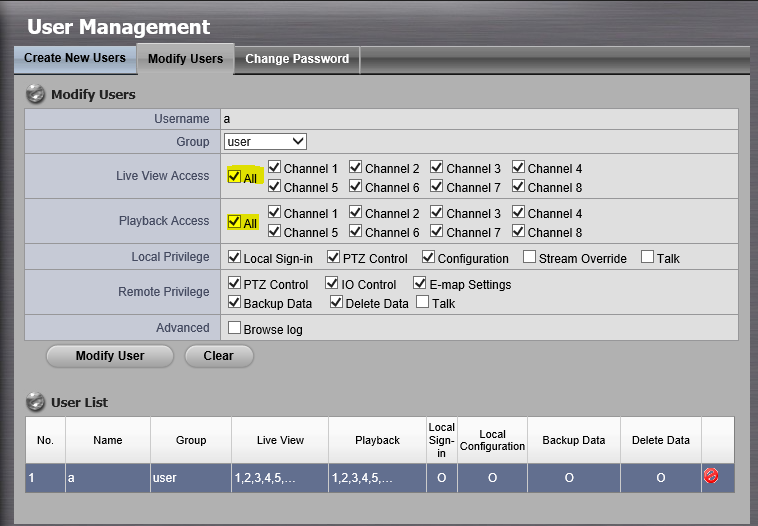The height and width of the screenshot is (526, 758).
Task: Uncheck Live View Channel 3
Action: pos(437,168)
